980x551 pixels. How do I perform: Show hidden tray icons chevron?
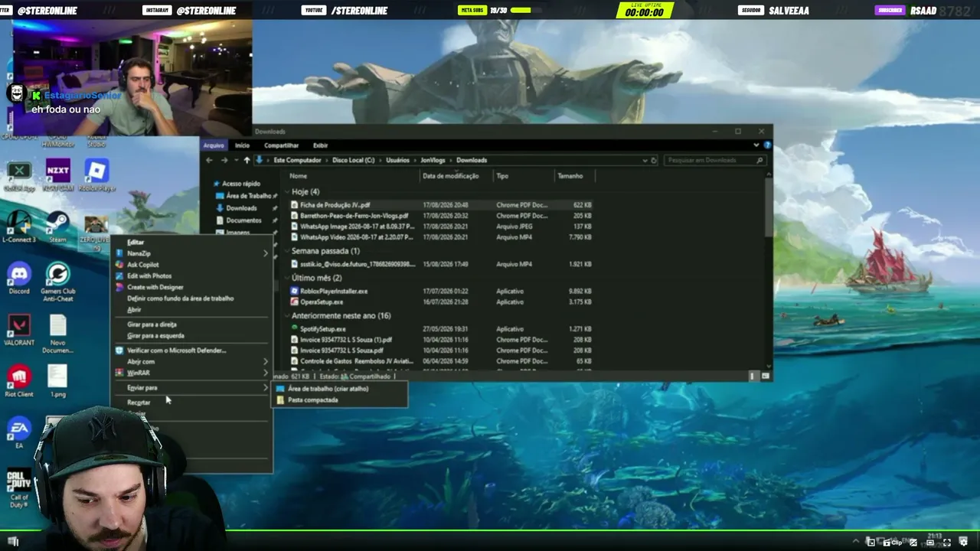tap(857, 542)
